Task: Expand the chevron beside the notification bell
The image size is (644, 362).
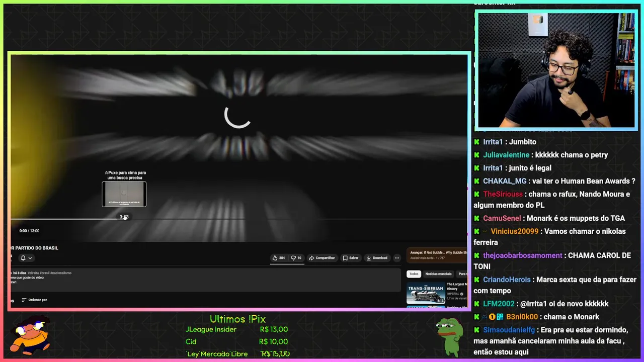Action: pyautogui.click(x=30, y=258)
